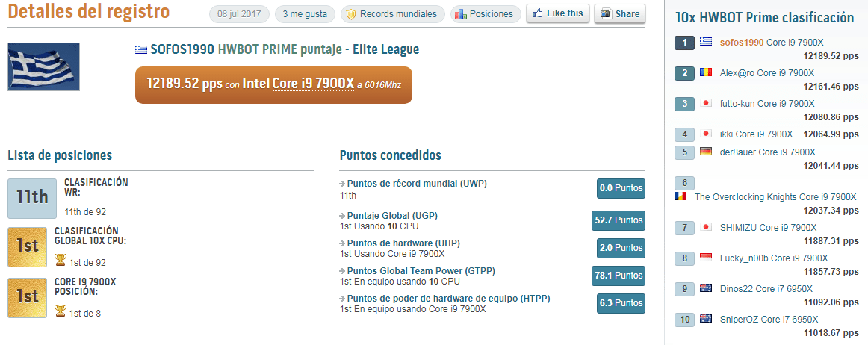Click gold 1st badge for Global 10x CPU
This screenshot has width=868, height=345.
27,247
